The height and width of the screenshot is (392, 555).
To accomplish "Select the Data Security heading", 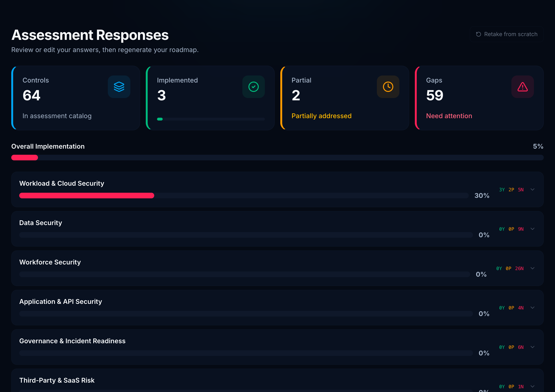I will (x=41, y=223).
